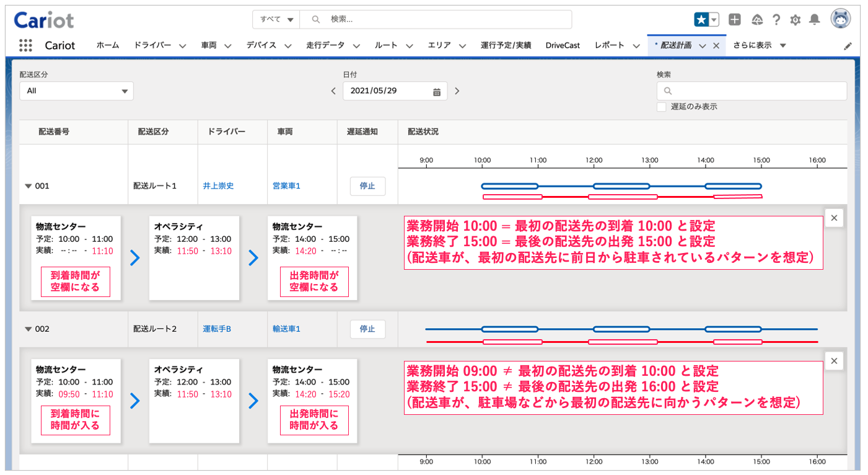
Task: Click 001 red actual bar at 12:00
Action: (x=623, y=197)
